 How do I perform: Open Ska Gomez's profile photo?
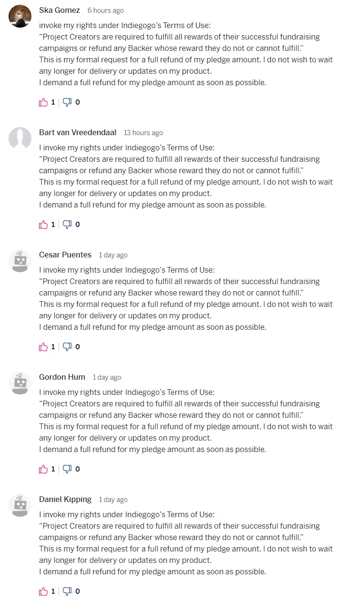20,16
